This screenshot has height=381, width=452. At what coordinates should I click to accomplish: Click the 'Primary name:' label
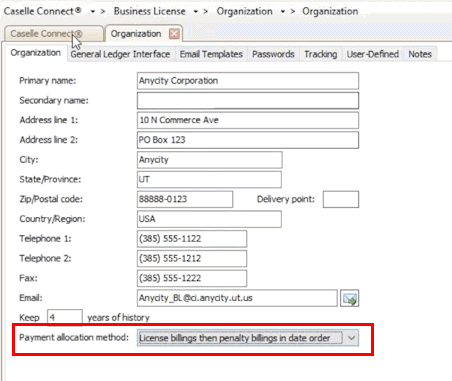pyautogui.click(x=48, y=81)
